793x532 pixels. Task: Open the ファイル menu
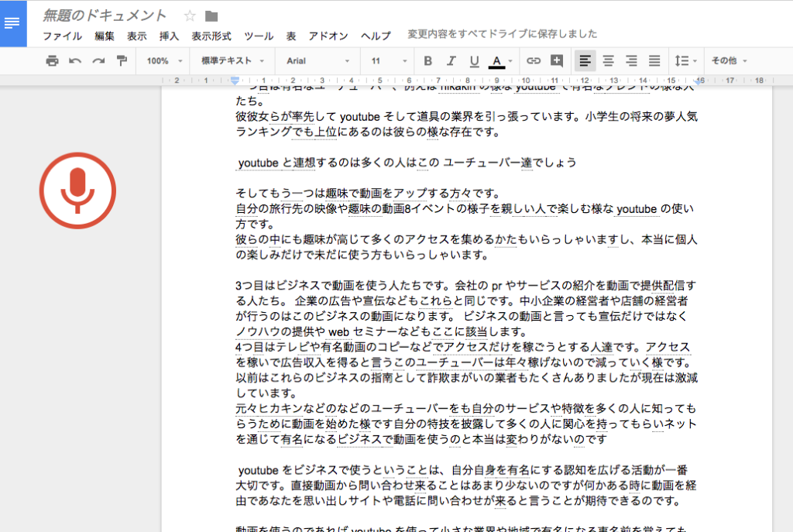[62, 36]
